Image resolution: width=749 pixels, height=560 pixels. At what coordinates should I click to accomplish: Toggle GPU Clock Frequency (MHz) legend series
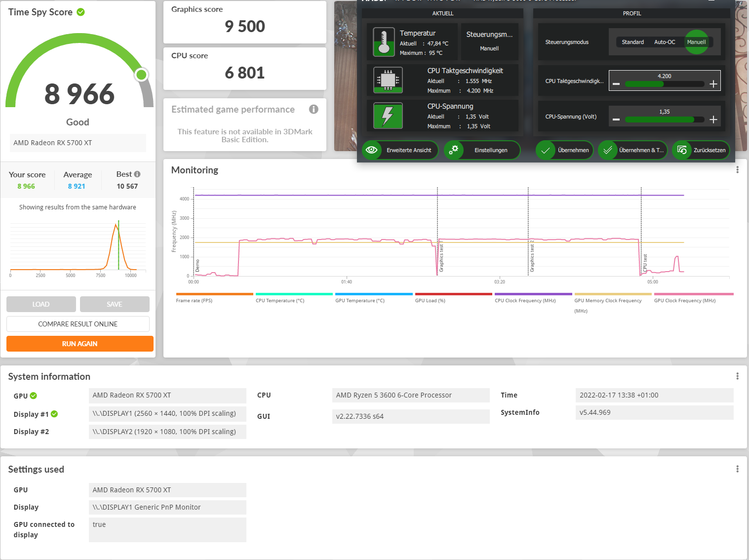(685, 300)
